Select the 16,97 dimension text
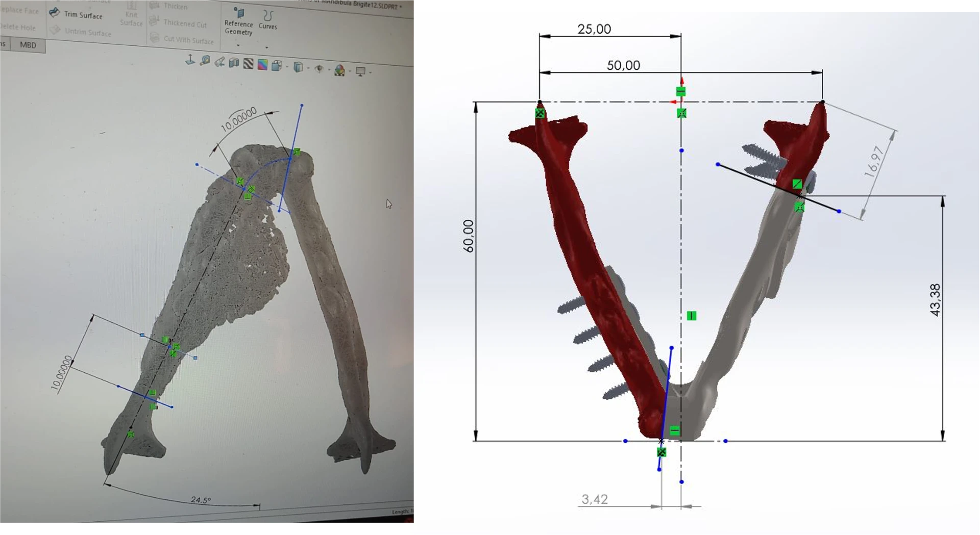The image size is (980, 535). [874, 162]
